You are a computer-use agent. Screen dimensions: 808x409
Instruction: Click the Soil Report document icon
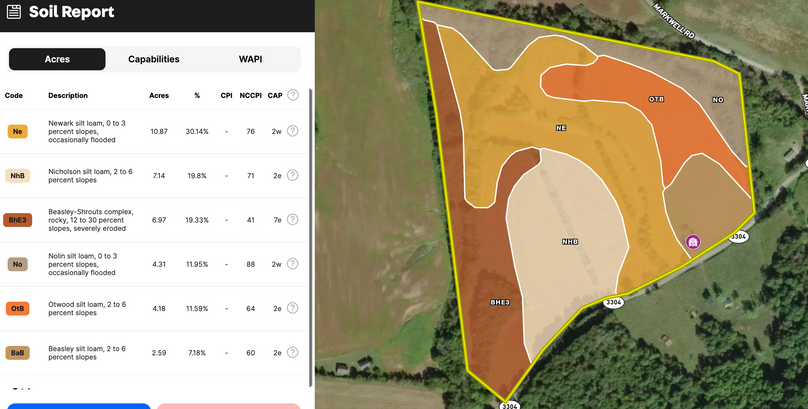[14, 13]
